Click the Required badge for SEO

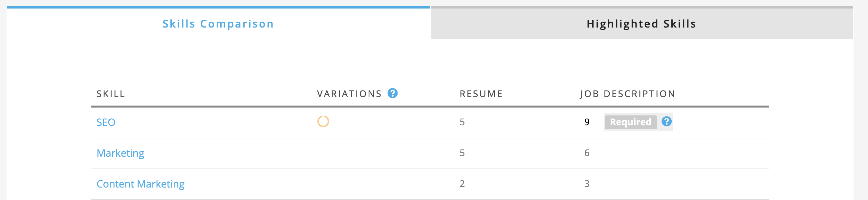630,122
